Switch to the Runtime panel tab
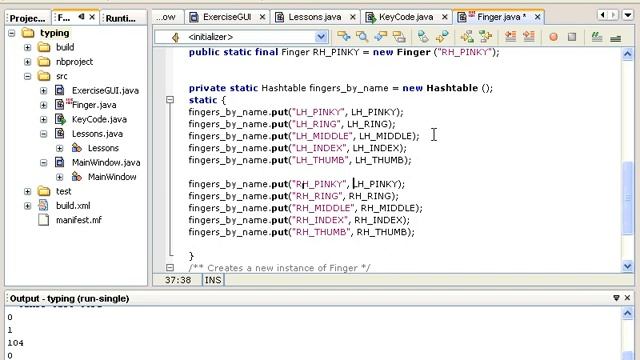The height and width of the screenshot is (360, 640). point(121,18)
